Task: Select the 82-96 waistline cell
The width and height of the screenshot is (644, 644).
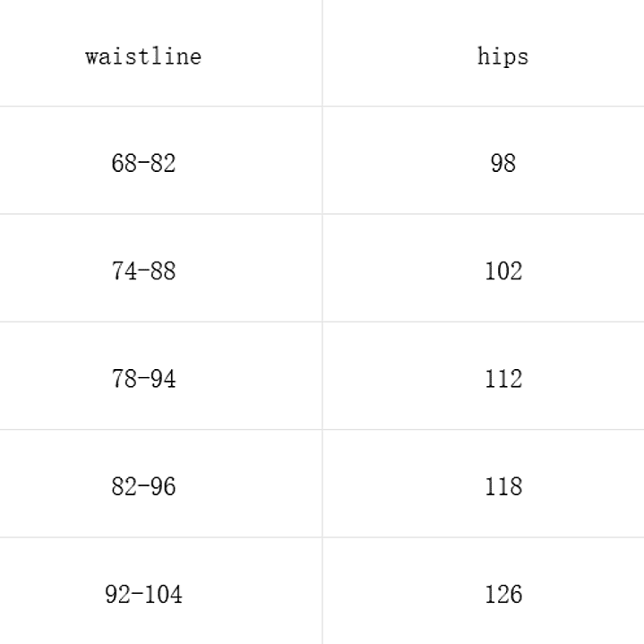Action: (x=143, y=486)
